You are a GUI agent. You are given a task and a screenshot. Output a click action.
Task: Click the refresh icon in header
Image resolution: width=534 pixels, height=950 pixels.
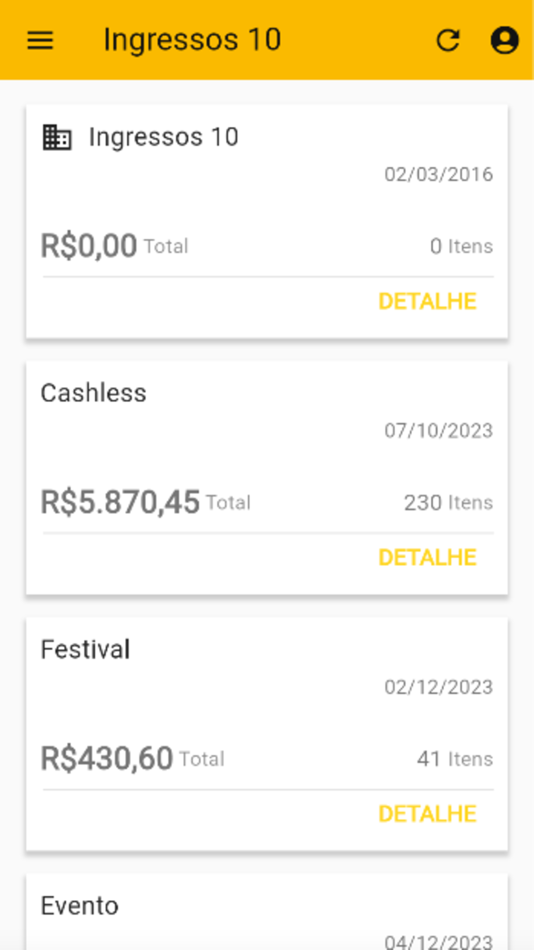point(449,41)
